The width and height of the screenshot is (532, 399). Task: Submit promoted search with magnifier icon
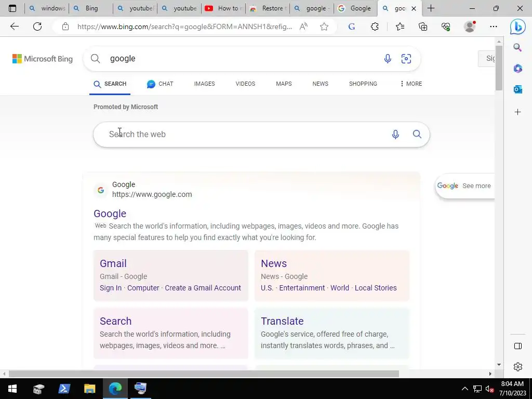(x=417, y=134)
